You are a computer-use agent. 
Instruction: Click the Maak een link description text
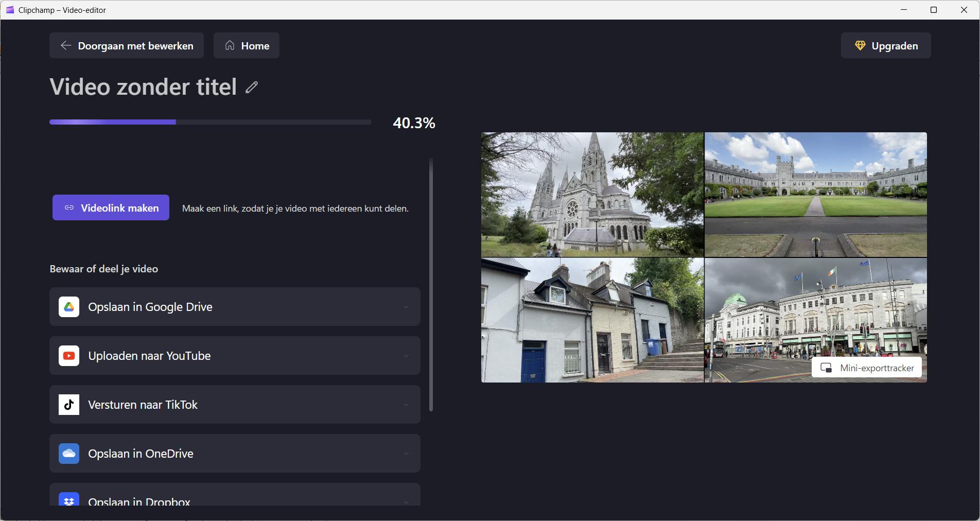(295, 209)
